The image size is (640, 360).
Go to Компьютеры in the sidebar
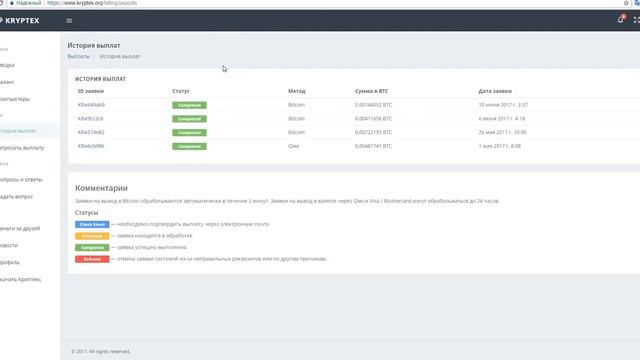coord(15,99)
